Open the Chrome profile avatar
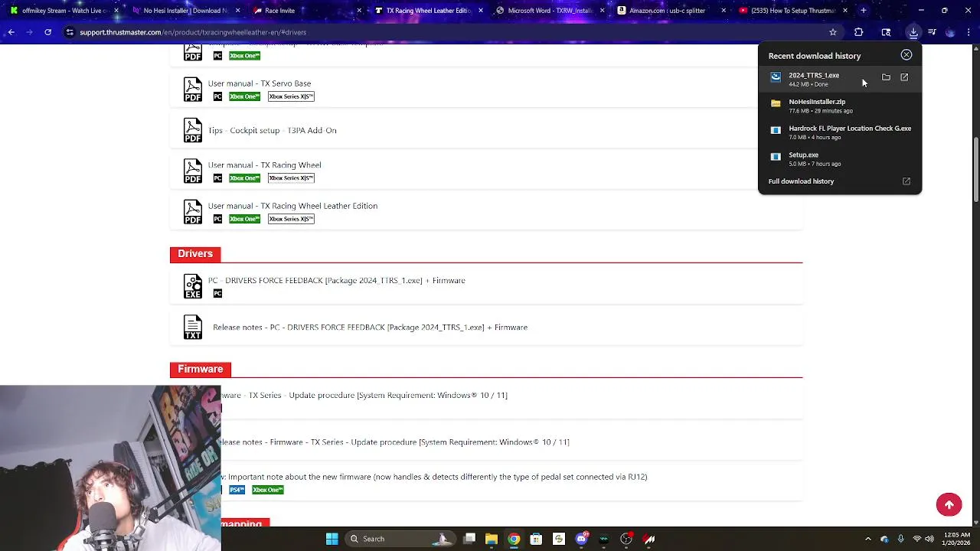The width and height of the screenshot is (980, 551). (x=950, y=32)
